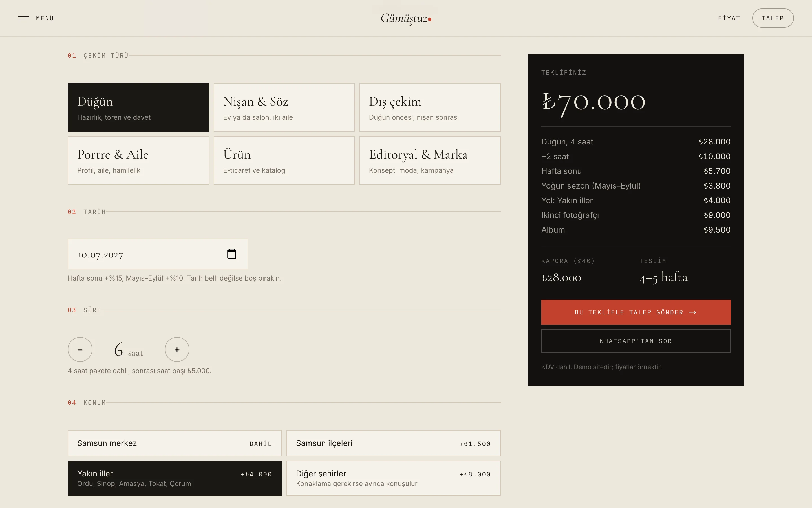Select the Düğün shoot type
The image size is (812, 508).
point(138,107)
